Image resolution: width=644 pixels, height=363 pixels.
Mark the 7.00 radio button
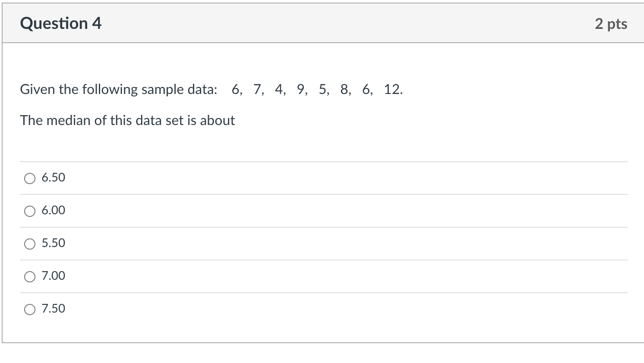tap(30, 277)
